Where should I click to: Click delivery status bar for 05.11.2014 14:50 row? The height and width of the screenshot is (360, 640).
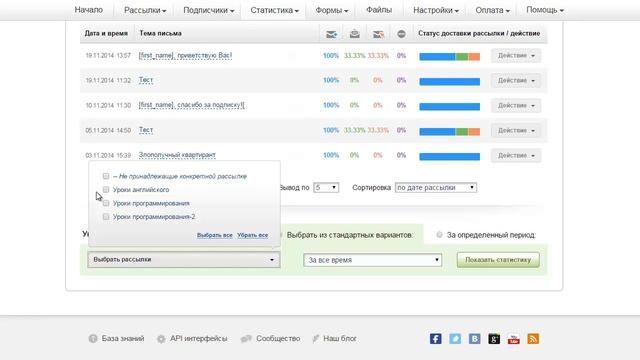[x=449, y=131]
